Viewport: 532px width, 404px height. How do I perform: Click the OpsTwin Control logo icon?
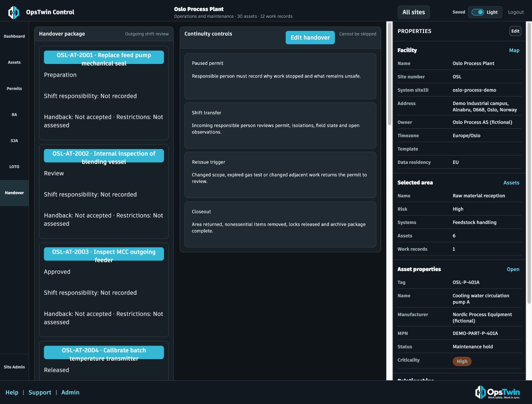pos(14,12)
